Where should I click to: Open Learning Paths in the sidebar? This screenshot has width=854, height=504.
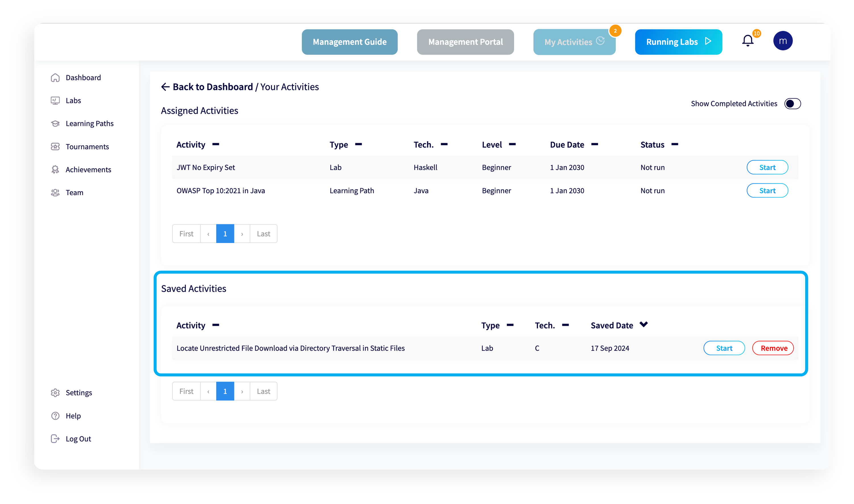coord(90,124)
